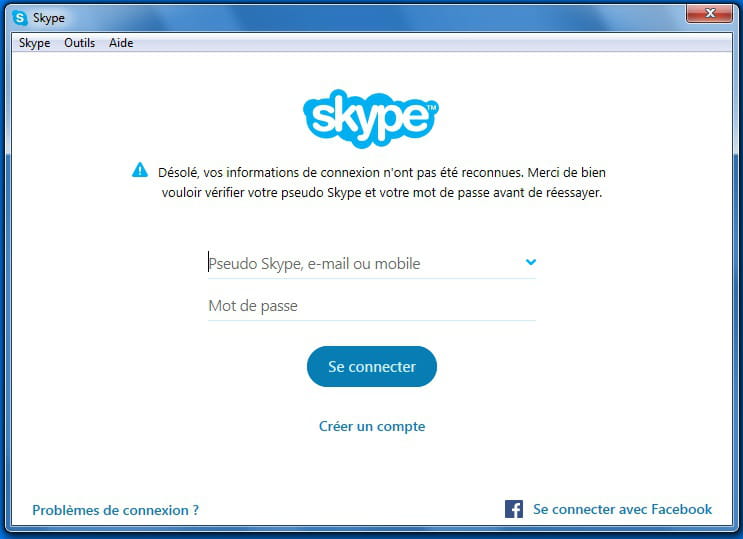Focus the Pseudo Skype, e-mail ou mobile field
The width and height of the screenshot is (743, 539).
pos(372,263)
